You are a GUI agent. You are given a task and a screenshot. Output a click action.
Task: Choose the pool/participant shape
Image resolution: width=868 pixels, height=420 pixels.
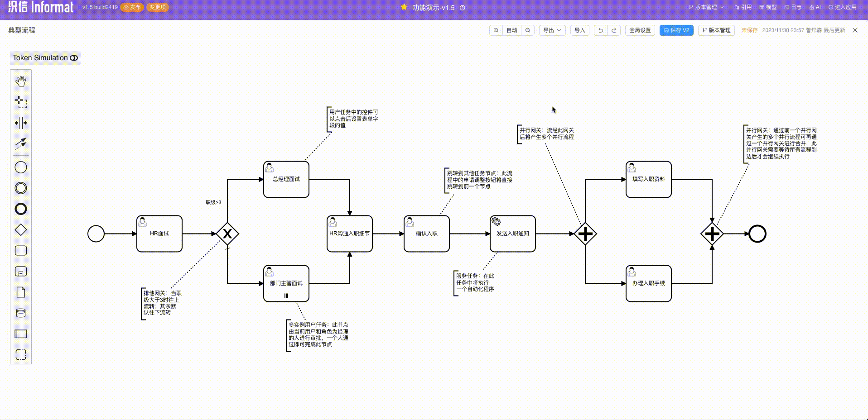coord(21,334)
